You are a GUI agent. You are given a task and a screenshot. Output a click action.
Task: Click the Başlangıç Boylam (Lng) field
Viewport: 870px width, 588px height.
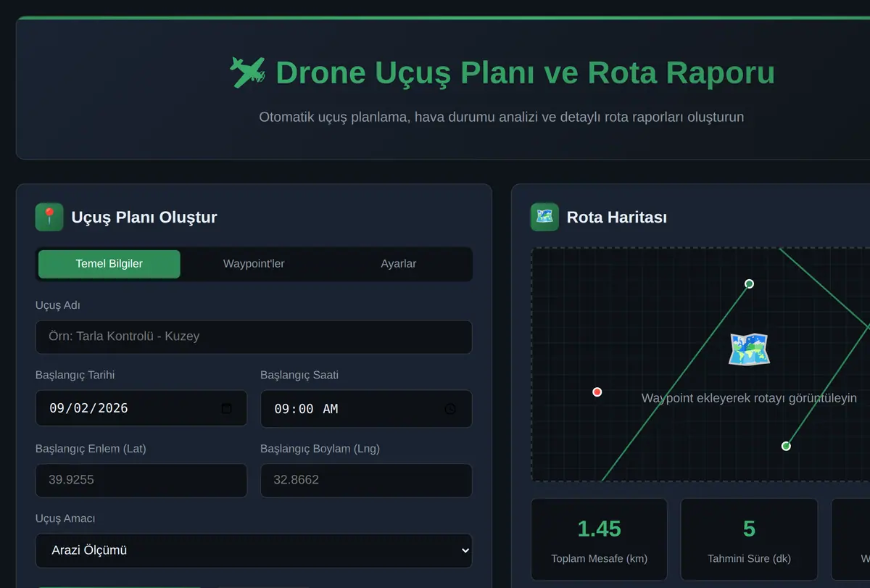pos(366,480)
